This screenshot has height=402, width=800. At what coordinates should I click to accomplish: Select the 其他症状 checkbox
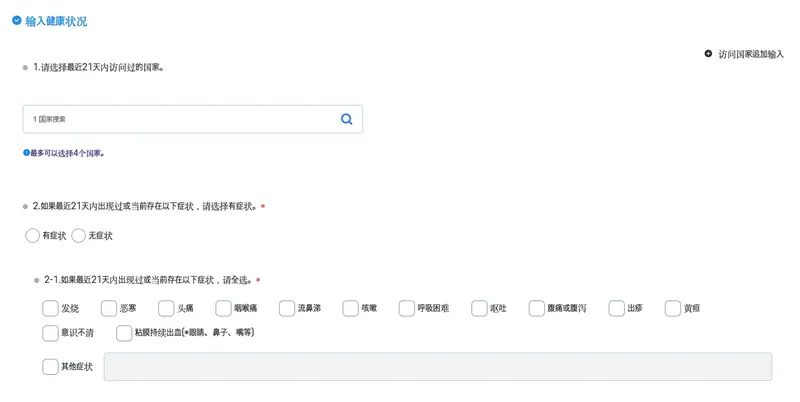(x=50, y=366)
